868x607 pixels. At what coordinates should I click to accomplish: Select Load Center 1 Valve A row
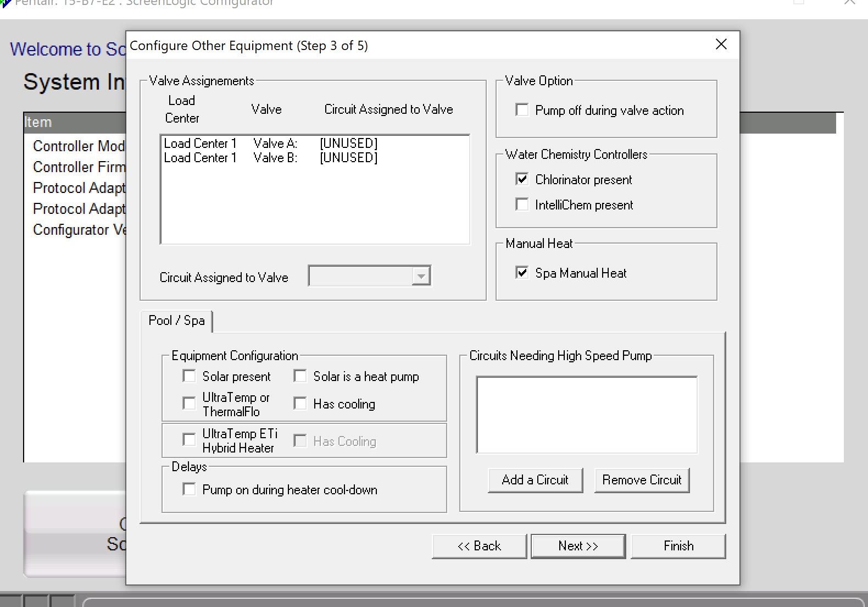(x=315, y=144)
